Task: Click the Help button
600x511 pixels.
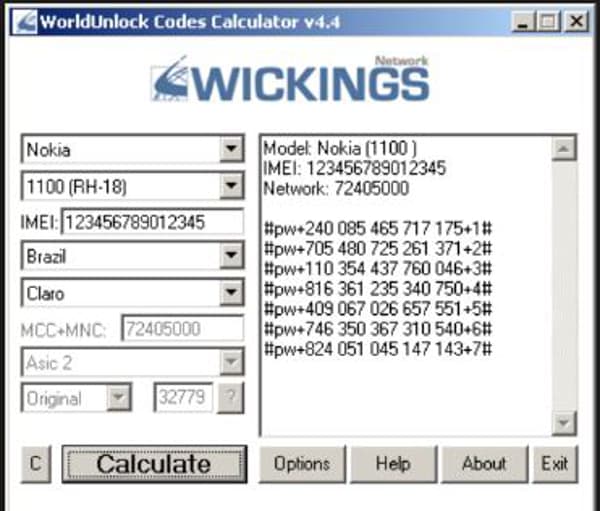Action: click(x=393, y=464)
